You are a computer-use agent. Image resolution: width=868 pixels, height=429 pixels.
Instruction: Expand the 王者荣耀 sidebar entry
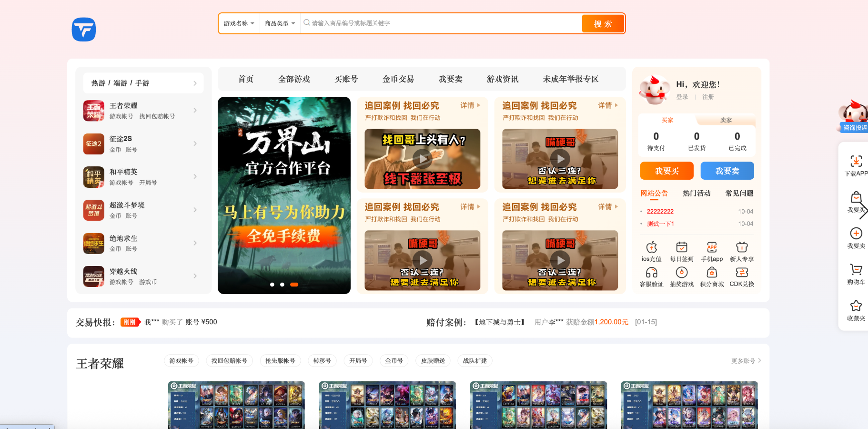tap(138, 111)
